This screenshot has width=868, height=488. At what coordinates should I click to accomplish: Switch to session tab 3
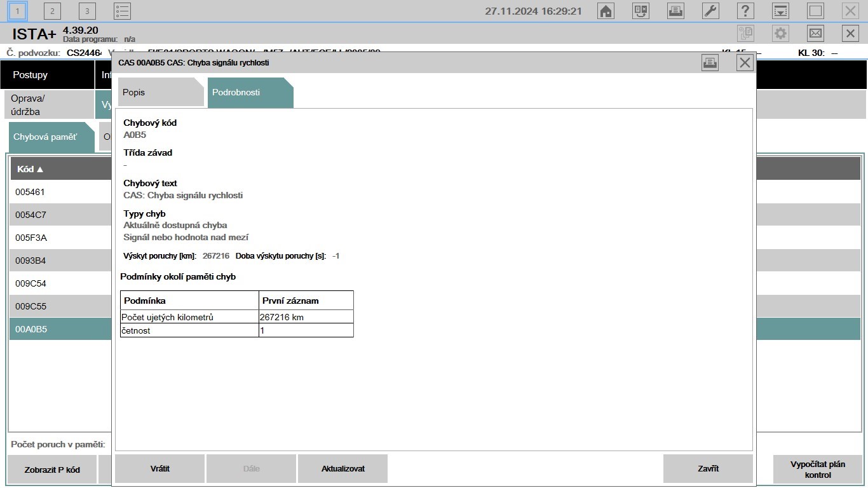click(x=87, y=11)
